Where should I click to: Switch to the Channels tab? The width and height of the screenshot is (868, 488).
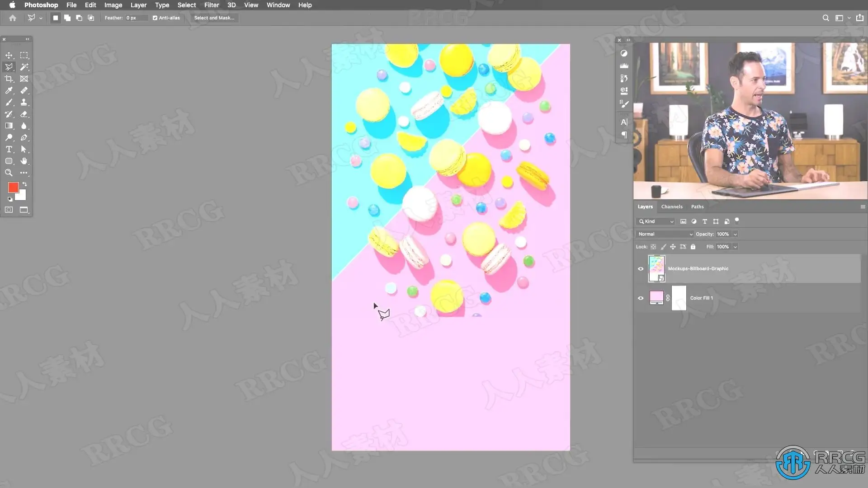tap(672, 206)
